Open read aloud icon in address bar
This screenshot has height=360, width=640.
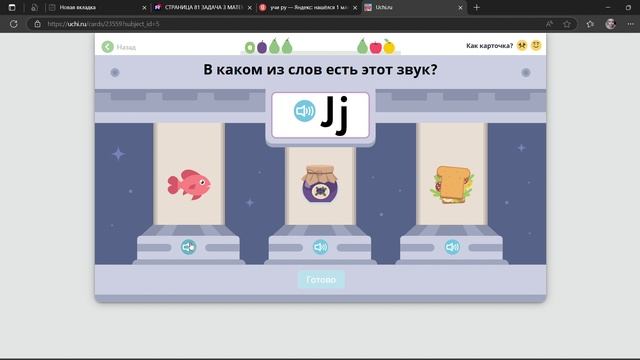[x=549, y=24]
